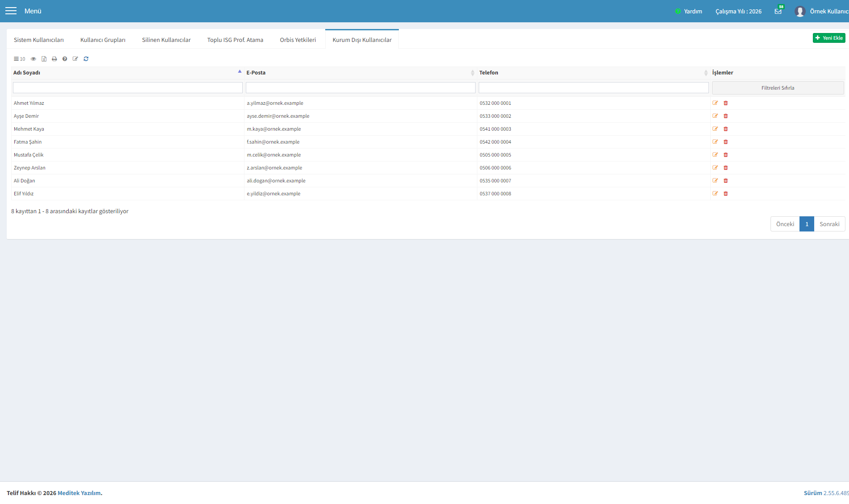
Task: Delete Elif Yıldız record
Action: (725, 194)
